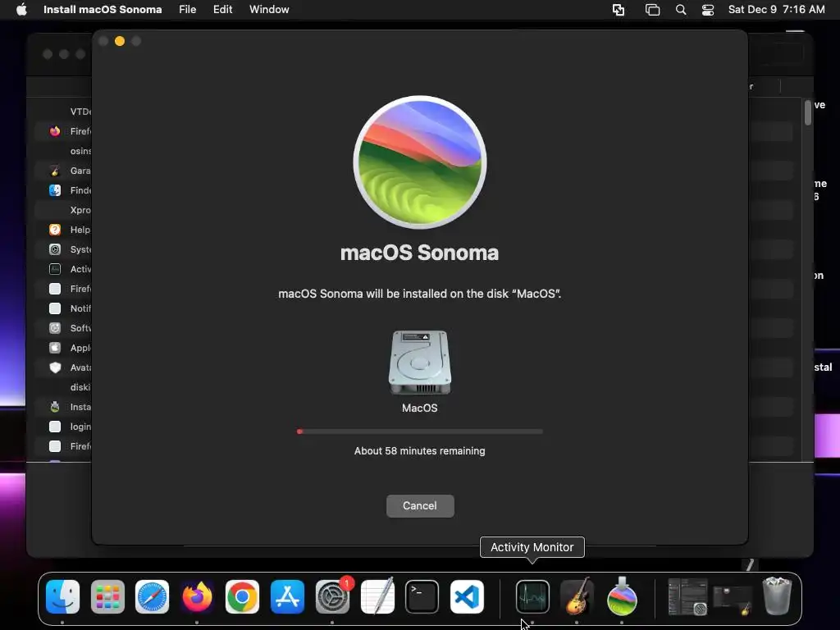This screenshot has height=630, width=840.
Task: Select the Avatar process row in Activity Monitor
Action: click(x=63, y=367)
